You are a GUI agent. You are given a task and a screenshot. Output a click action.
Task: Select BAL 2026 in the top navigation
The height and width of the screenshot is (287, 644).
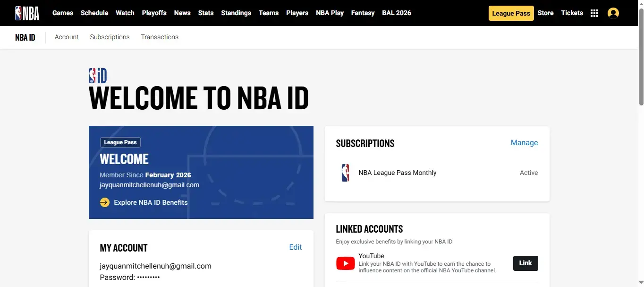(397, 13)
